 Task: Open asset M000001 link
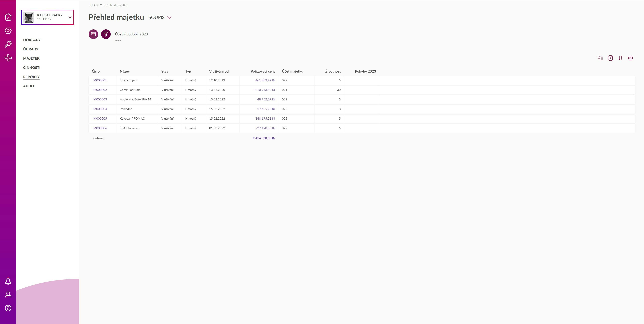pyautogui.click(x=100, y=80)
